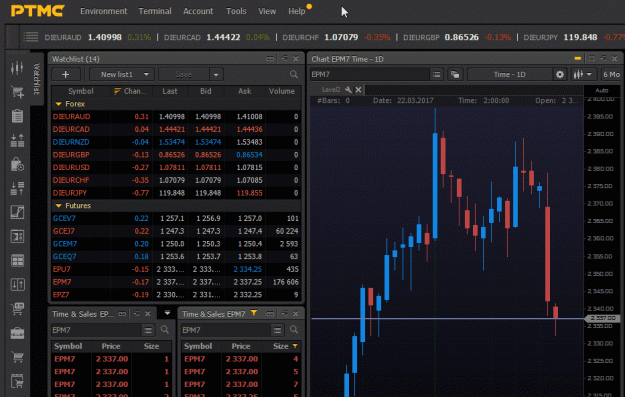Open the Tools menu
The height and width of the screenshot is (397, 625).
tap(236, 11)
